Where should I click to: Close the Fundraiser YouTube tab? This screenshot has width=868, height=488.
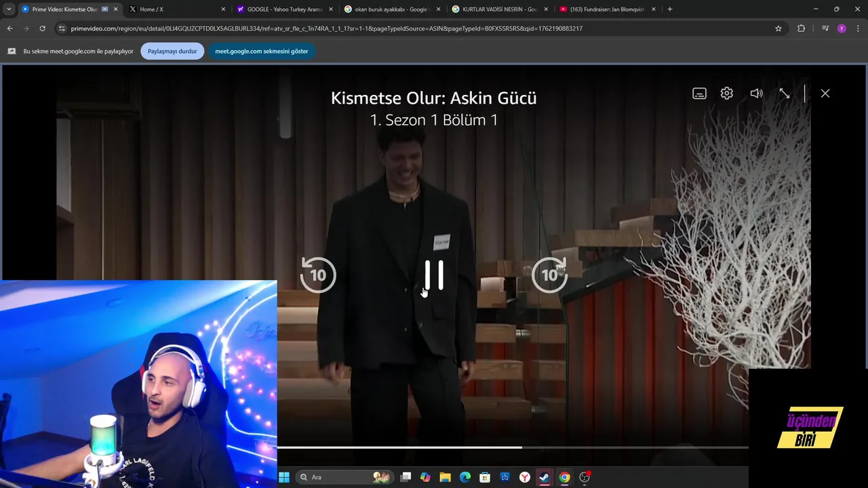pyautogui.click(x=654, y=9)
